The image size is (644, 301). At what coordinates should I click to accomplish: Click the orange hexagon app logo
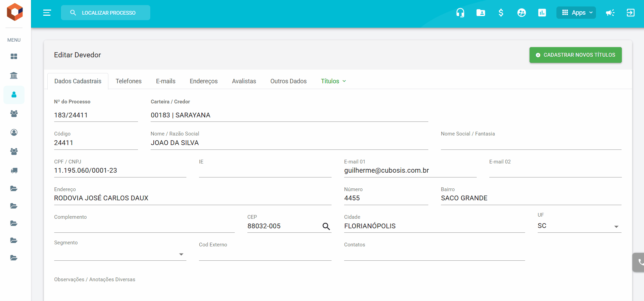(15, 12)
